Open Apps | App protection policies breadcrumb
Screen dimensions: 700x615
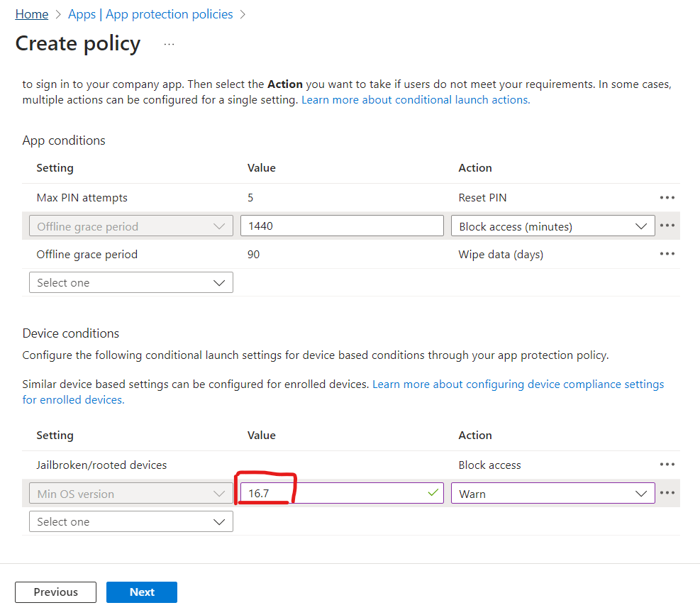click(x=150, y=13)
